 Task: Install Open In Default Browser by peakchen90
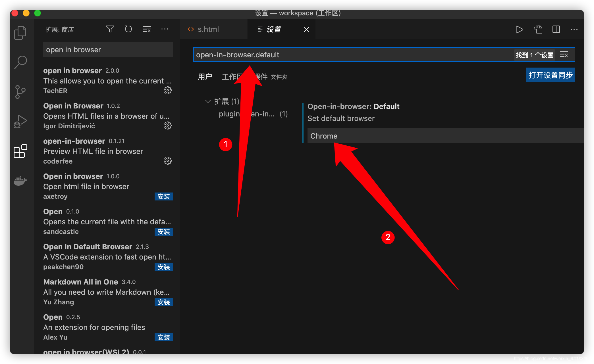(164, 267)
